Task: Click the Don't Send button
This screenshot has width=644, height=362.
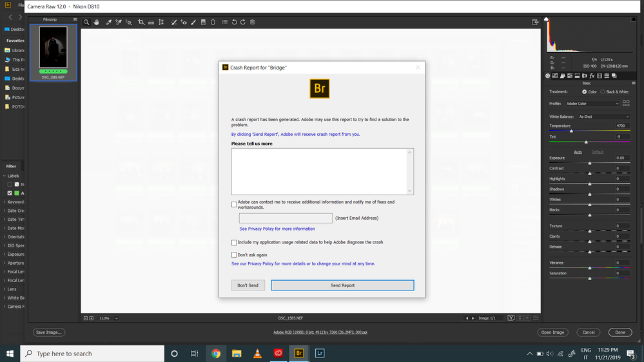Action: pos(248,285)
